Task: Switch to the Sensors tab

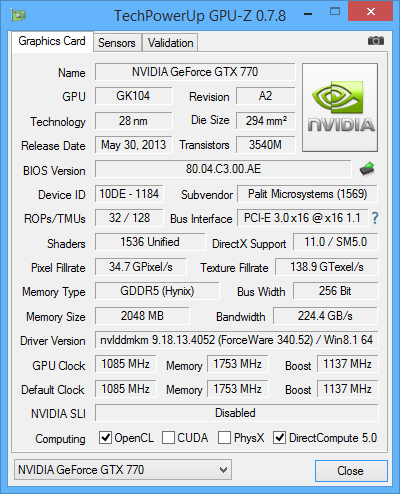Action: (x=117, y=43)
